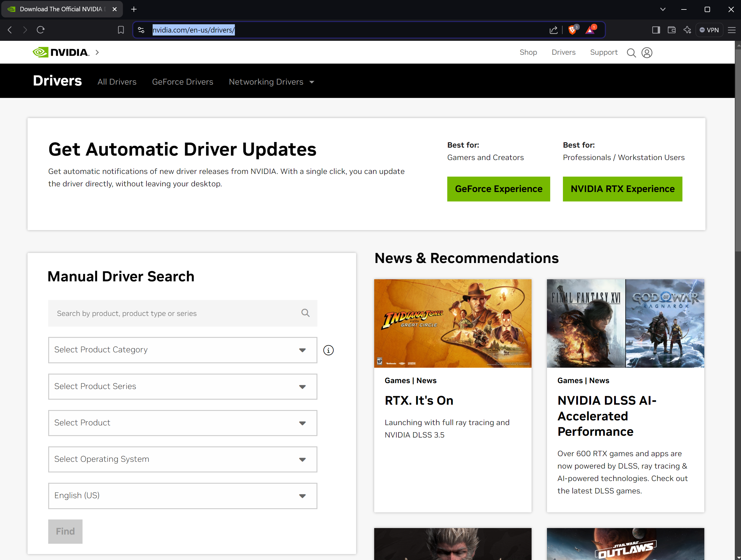Viewport: 741px width, 560px height.
Task: Expand Select Product Category dropdown
Action: point(183,350)
